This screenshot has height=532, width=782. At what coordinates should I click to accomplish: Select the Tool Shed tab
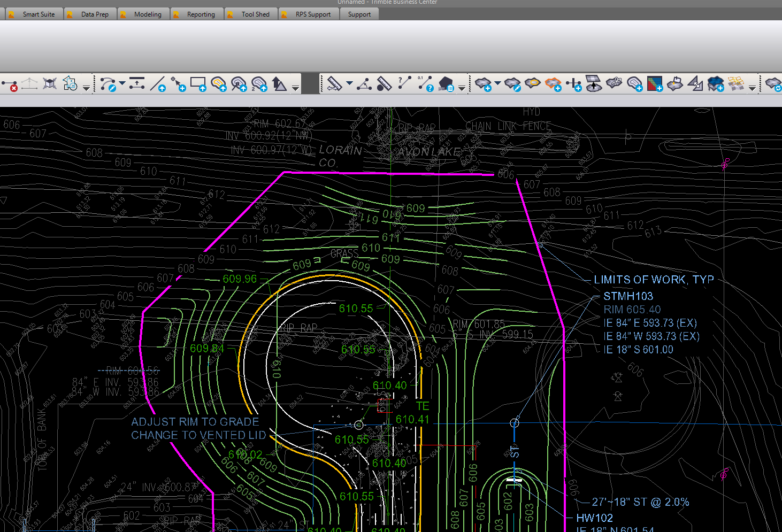point(255,14)
